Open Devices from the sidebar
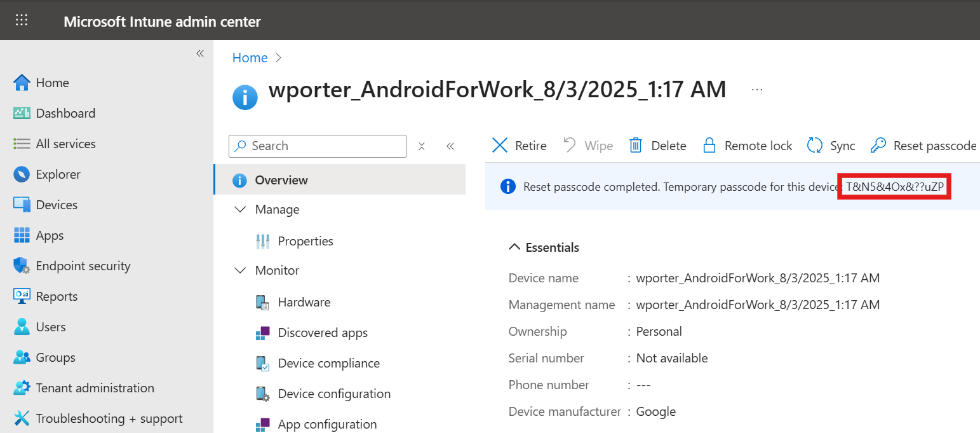 pos(57,205)
